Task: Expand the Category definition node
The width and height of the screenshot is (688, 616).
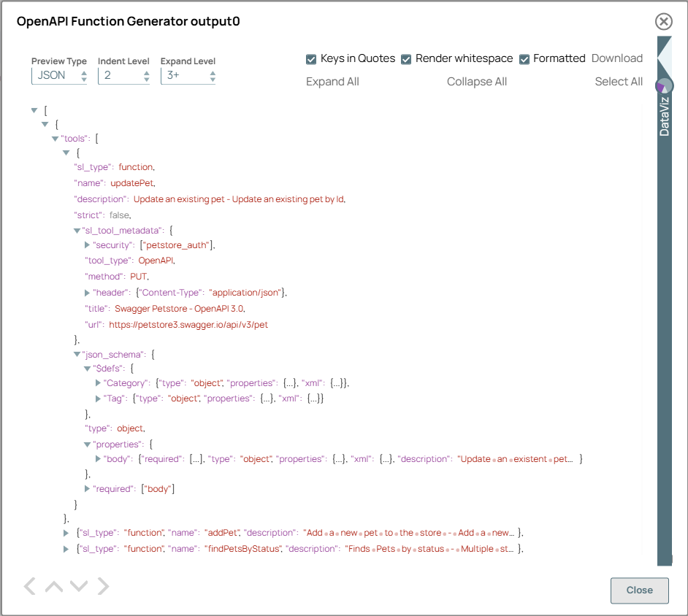Action: [x=97, y=382]
